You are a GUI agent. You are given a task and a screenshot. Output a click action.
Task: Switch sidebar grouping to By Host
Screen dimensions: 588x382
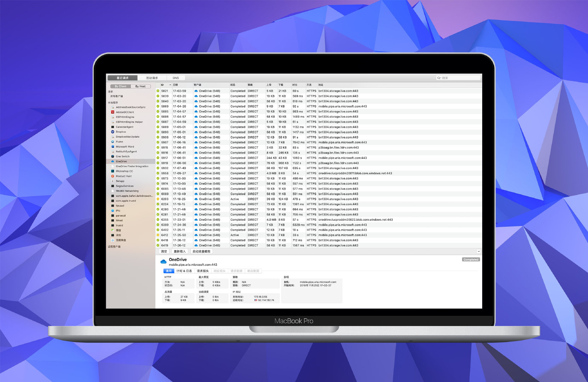[140, 86]
